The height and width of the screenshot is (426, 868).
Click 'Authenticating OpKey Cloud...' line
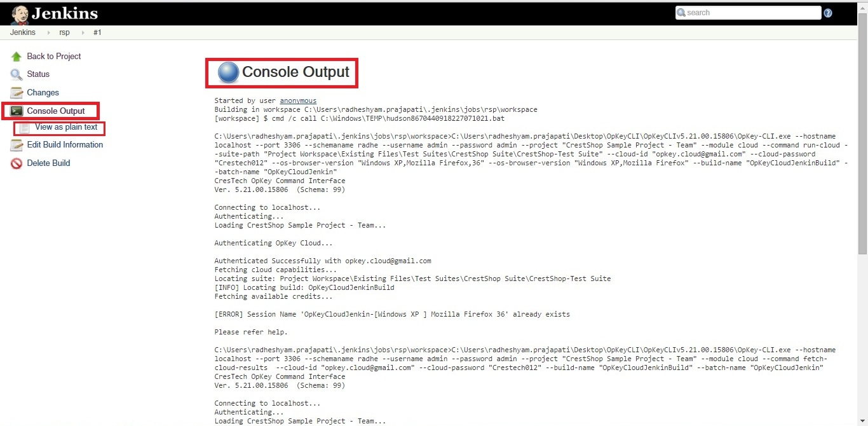click(273, 243)
